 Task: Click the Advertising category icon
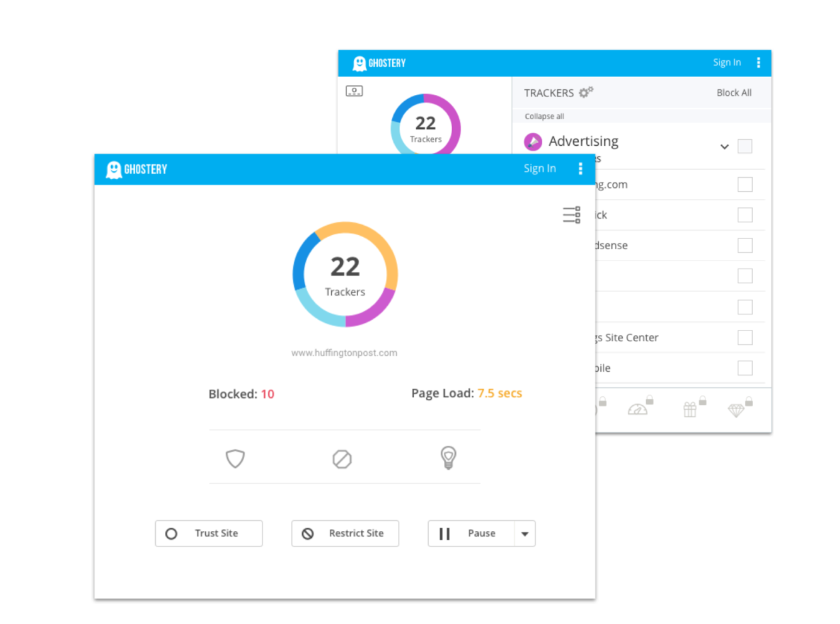coord(533,141)
